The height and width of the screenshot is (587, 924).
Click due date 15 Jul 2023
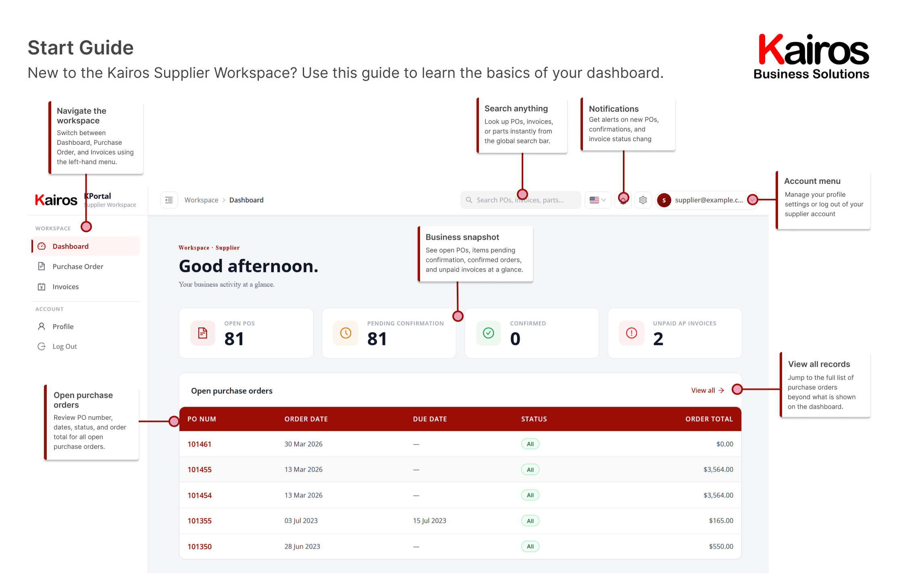click(429, 520)
